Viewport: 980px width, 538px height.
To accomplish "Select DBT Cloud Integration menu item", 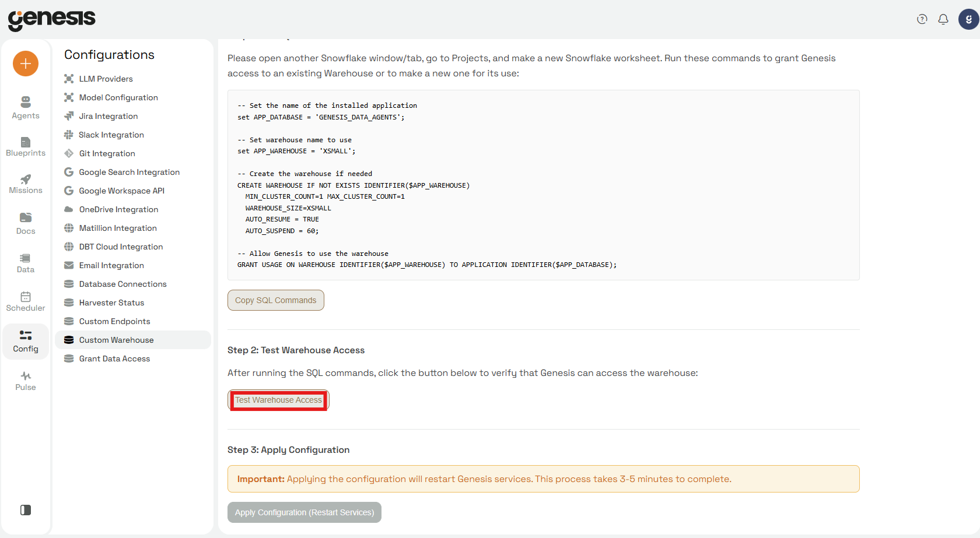I will tap(133, 247).
